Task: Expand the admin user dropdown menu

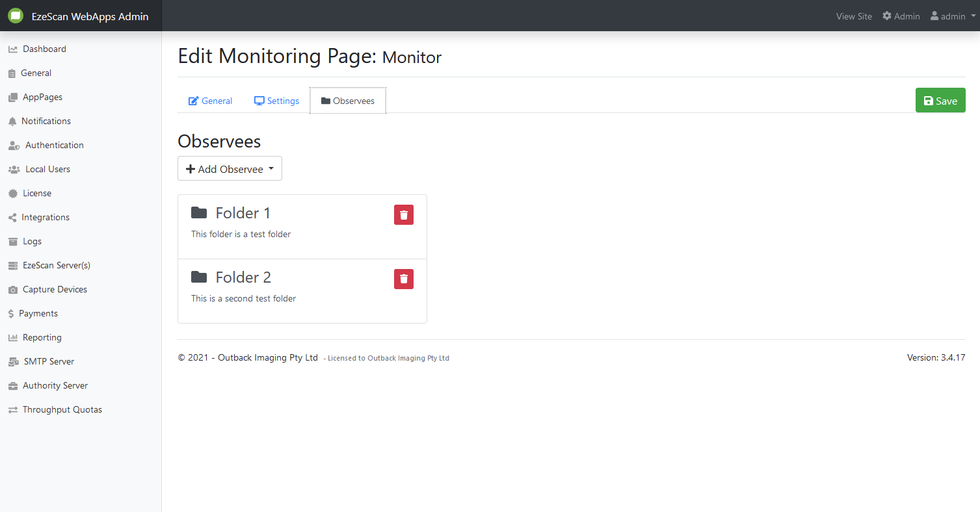Action: (953, 16)
